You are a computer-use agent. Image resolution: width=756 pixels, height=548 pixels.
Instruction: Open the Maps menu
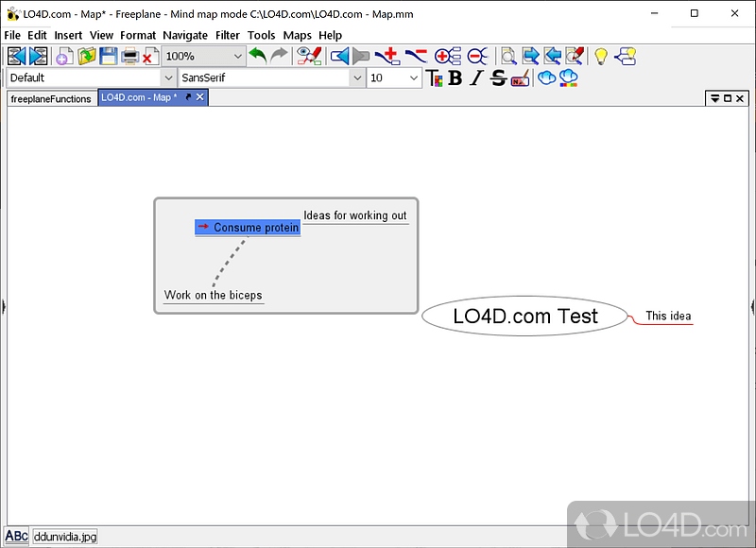[x=297, y=35]
